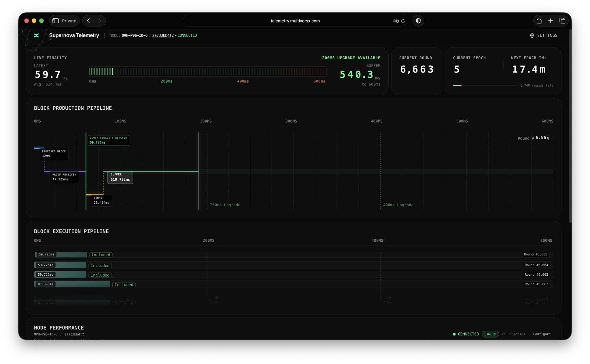
Task: Click the MultiversX logo icon
Action: [36, 35]
